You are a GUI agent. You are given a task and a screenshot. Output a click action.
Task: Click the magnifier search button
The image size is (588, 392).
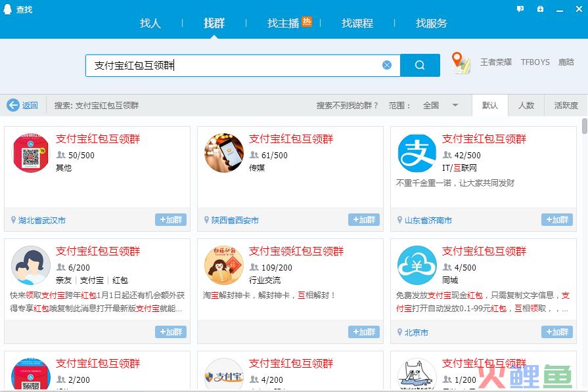coord(420,65)
